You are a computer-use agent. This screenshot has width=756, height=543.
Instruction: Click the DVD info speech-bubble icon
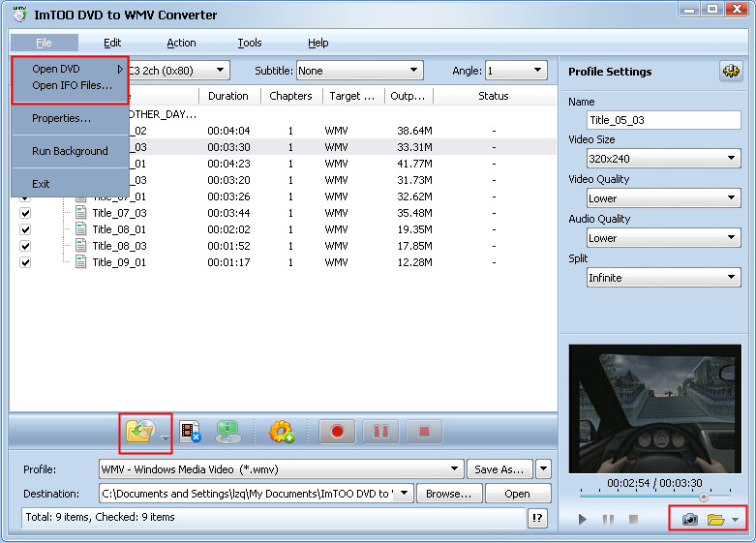click(228, 431)
